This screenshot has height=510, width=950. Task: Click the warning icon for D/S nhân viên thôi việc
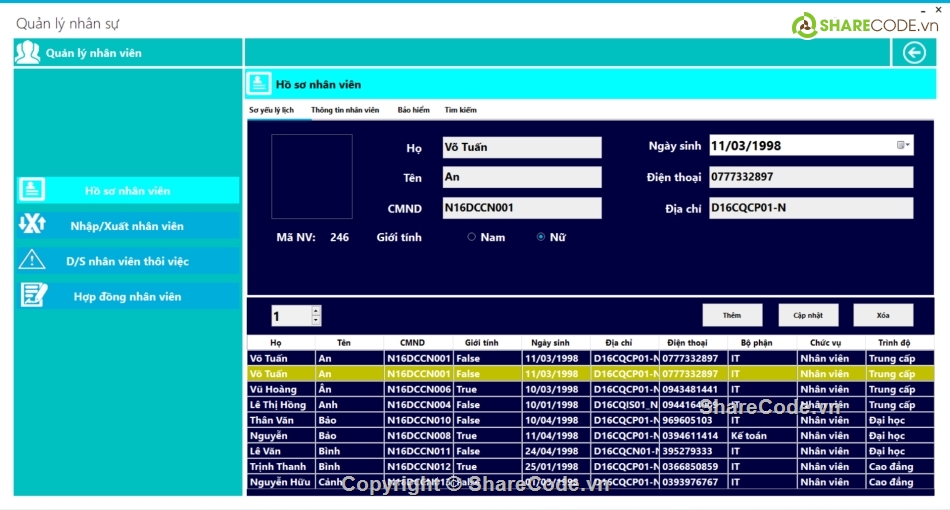click(32, 260)
